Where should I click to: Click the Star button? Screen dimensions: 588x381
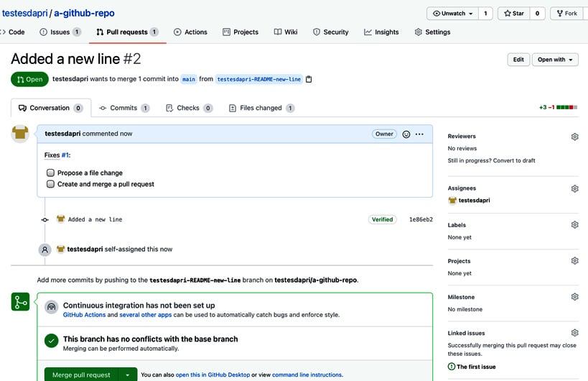514,14
